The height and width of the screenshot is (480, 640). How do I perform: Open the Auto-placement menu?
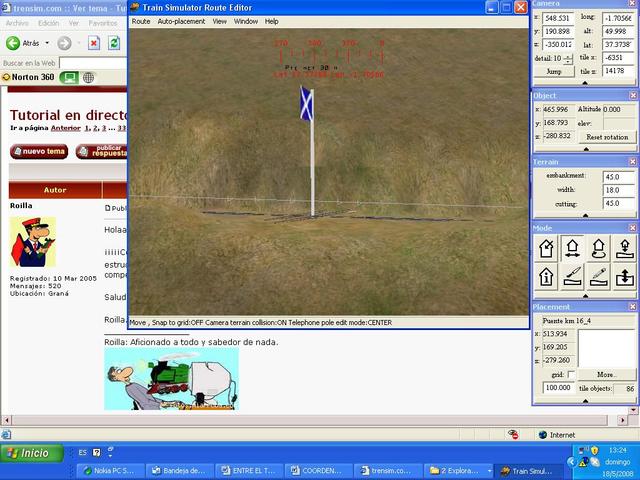181,21
